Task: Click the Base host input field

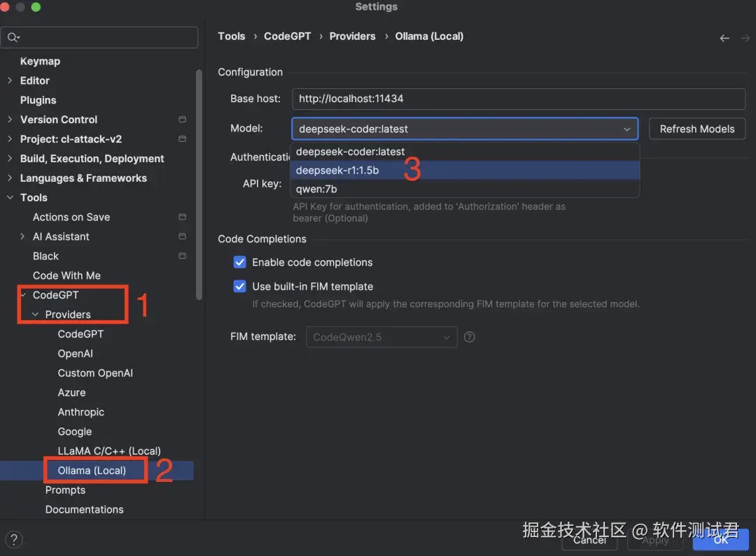Action: 518,99
